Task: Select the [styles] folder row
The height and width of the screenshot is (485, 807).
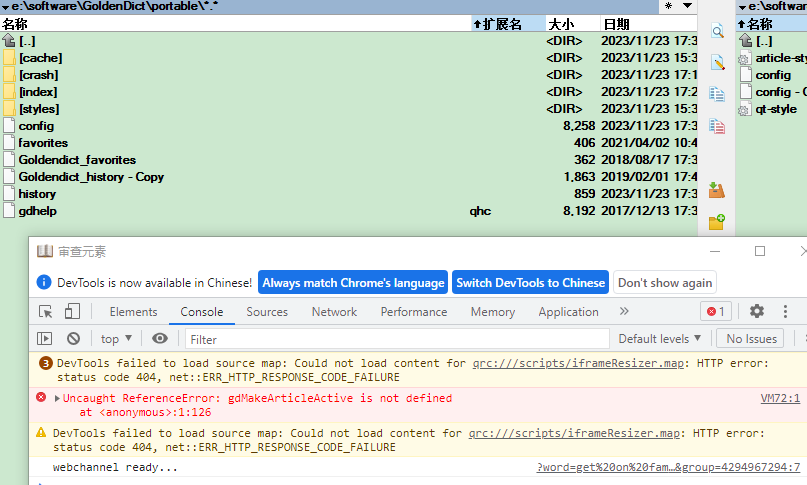Action: click(x=349, y=109)
